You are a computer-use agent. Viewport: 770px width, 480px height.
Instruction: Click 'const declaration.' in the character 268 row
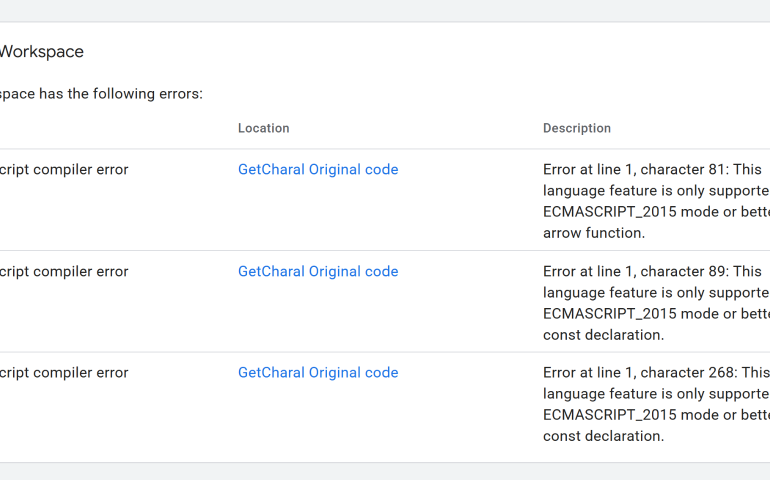(603, 436)
